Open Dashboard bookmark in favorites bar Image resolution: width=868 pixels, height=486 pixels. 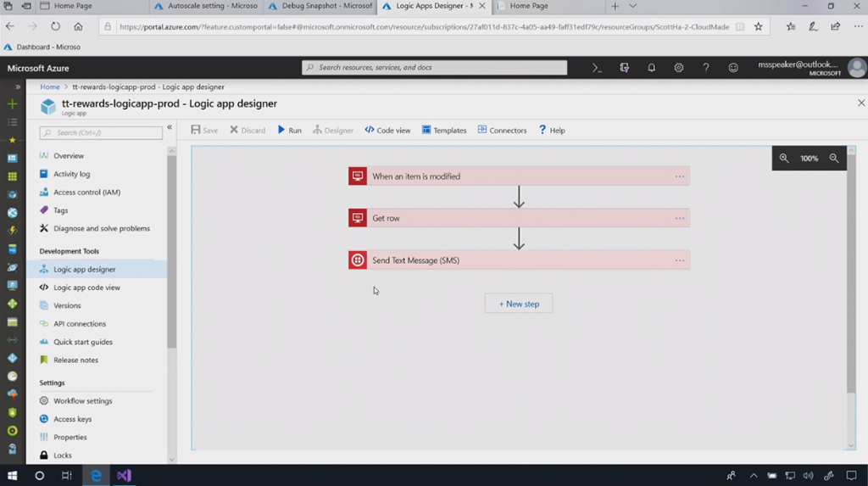[42, 47]
